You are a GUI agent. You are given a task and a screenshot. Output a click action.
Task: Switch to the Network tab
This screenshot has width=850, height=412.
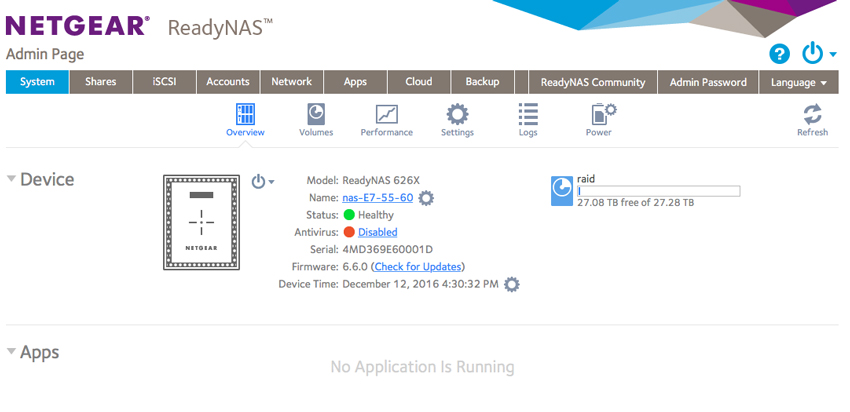coord(292,82)
